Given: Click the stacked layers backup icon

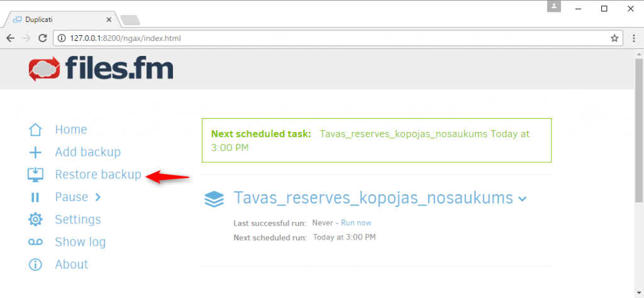Looking at the screenshot, I should pos(214,199).
